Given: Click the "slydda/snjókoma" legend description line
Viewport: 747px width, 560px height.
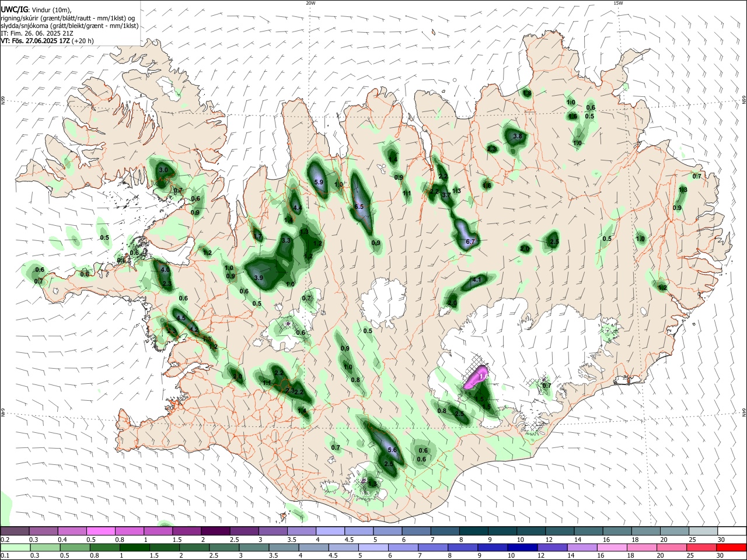Looking at the screenshot, I should [69, 26].
